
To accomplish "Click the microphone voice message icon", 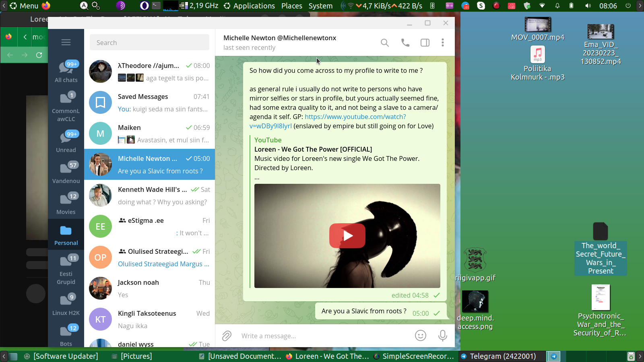I will 443,335.
